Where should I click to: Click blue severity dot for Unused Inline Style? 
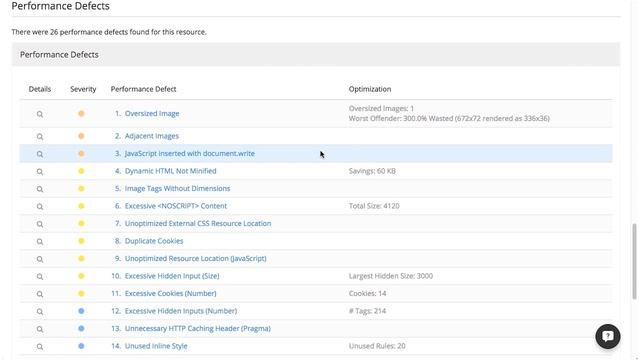pos(81,346)
